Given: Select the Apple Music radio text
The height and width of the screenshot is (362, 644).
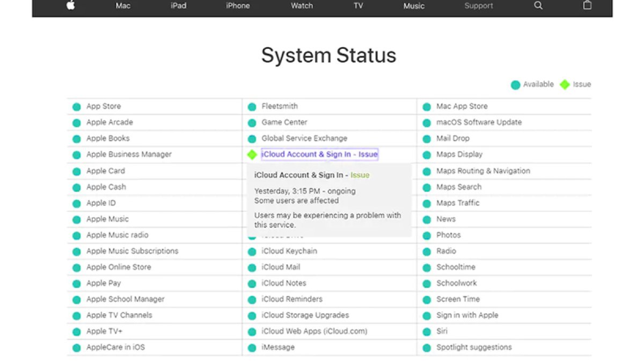Looking at the screenshot, I should pyautogui.click(x=118, y=235).
